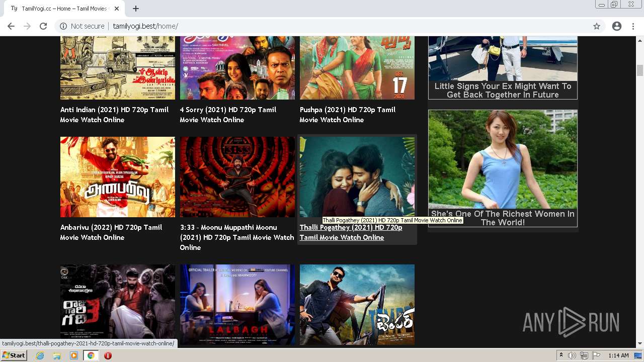Image resolution: width=644 pixels, height=362 pixels.
Task: Switch to Chrome in the taskbar
Action: (91, 355)
